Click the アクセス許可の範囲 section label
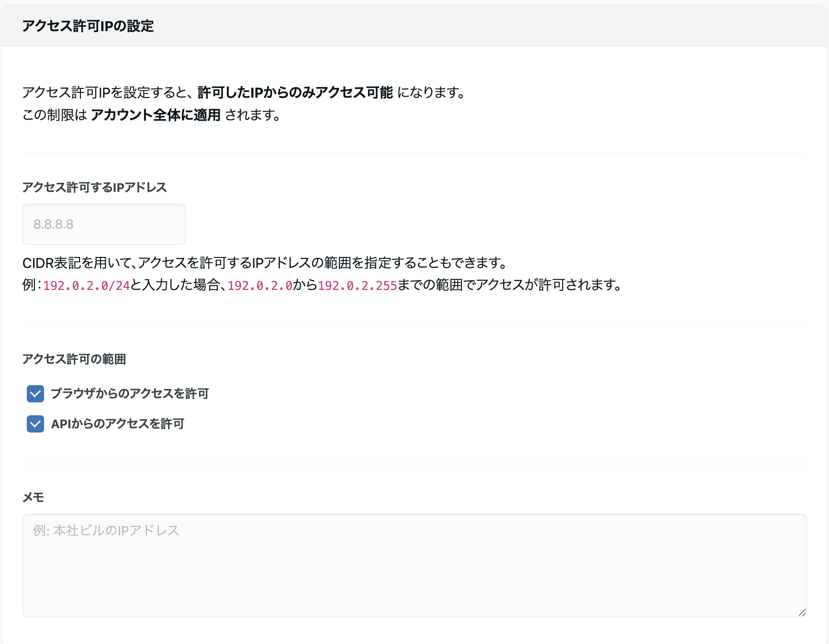Viewport: 829px width, 644px height. [74, 359]
